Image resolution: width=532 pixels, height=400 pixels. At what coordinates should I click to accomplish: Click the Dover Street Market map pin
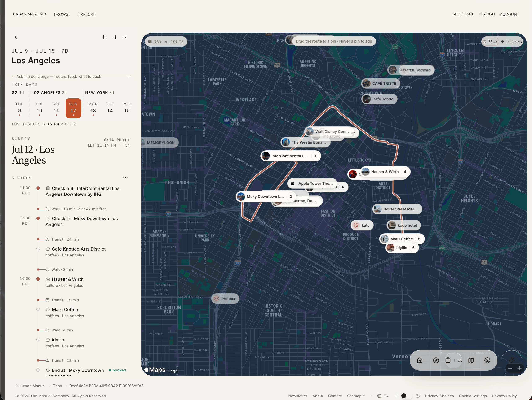pos(397,209)
